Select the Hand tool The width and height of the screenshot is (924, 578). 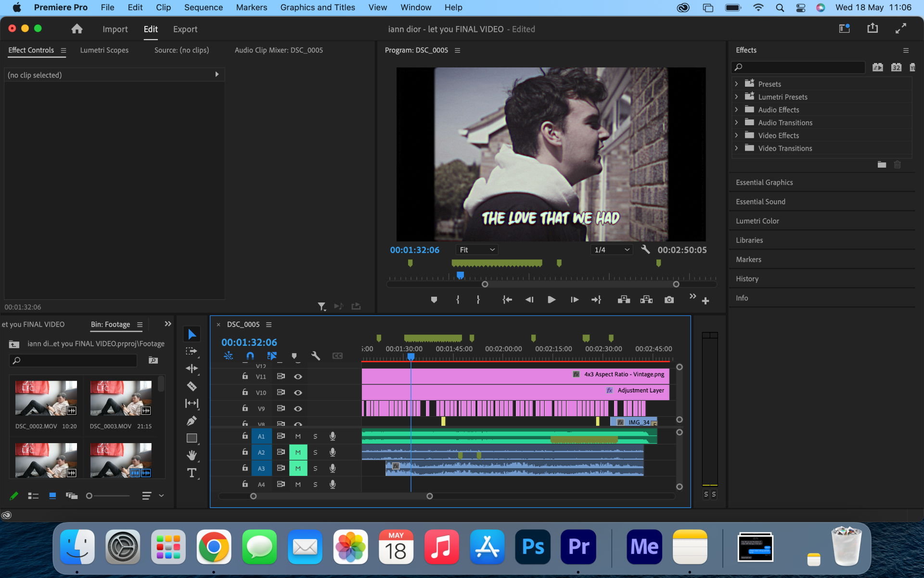pyautogui.click(x=192, y=455)
